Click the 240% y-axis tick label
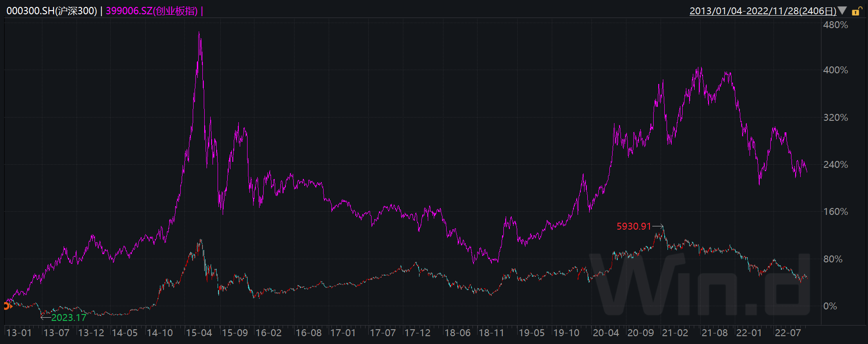The height and width of the screenshot is (344, 868). 835,165
